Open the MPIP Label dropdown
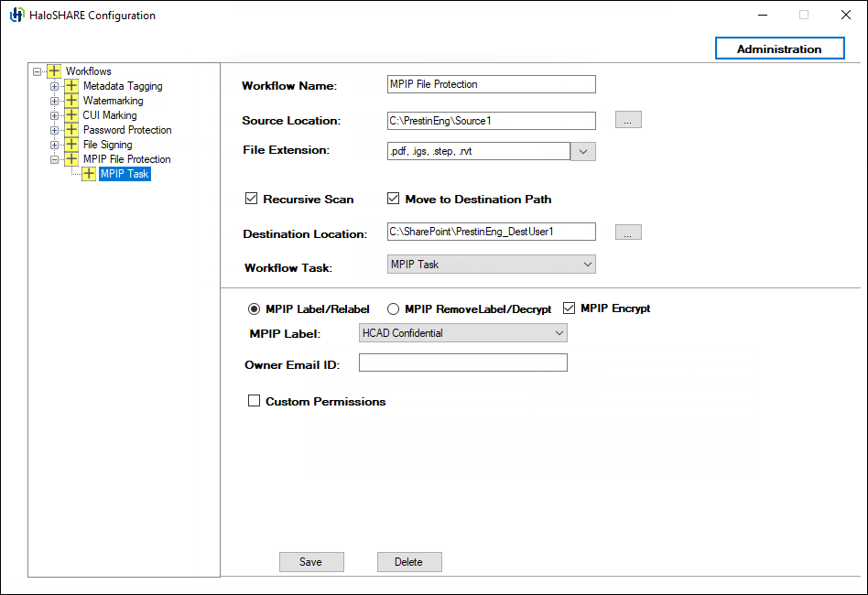The image size is (868, 595). (x=559, y=333)
